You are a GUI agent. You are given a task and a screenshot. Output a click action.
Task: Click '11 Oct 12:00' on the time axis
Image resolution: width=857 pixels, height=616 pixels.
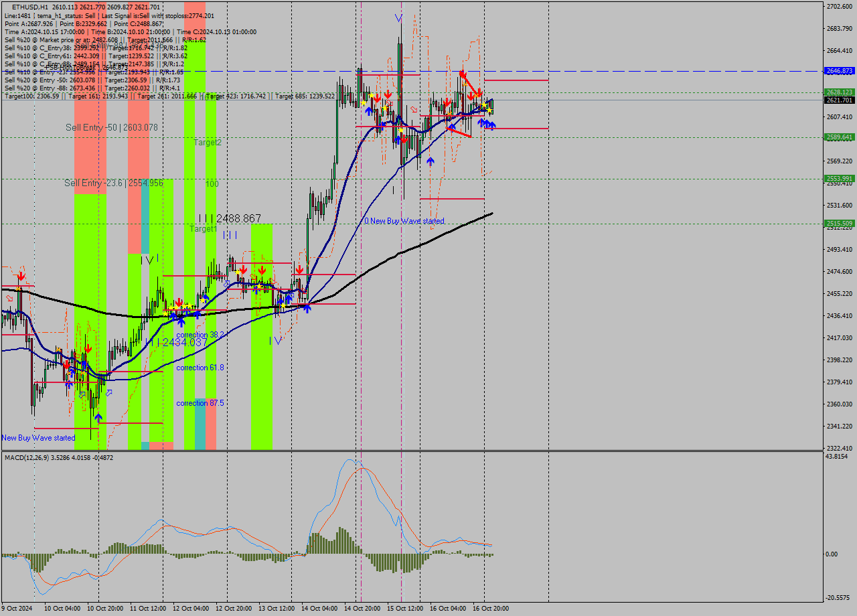147,609
